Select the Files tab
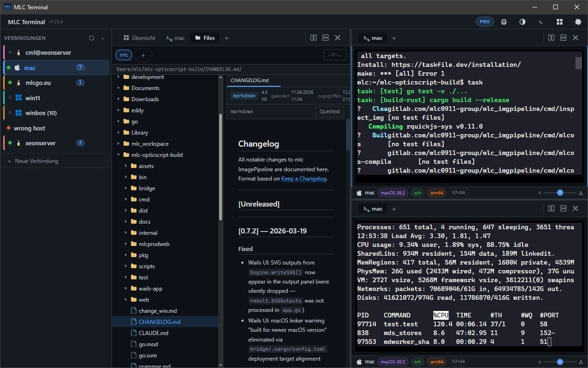 pos(205,38)
